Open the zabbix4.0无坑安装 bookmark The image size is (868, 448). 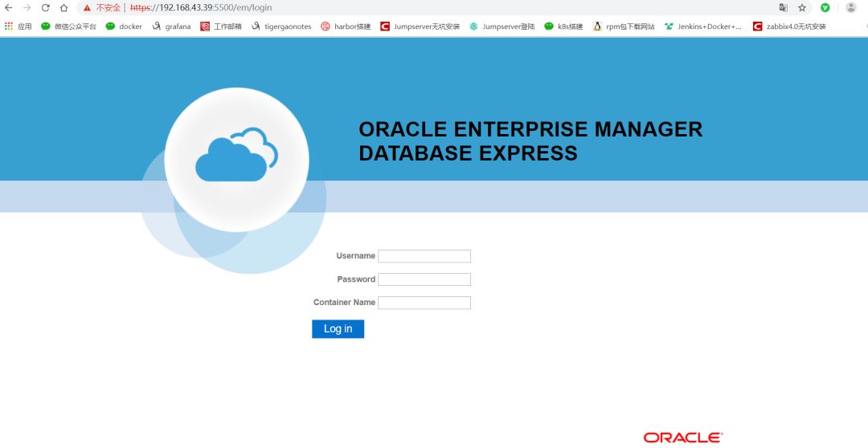coord(789,26)
